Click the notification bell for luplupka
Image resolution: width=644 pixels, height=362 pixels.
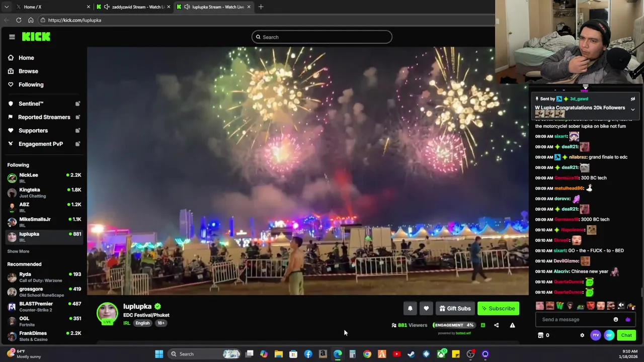410,309
